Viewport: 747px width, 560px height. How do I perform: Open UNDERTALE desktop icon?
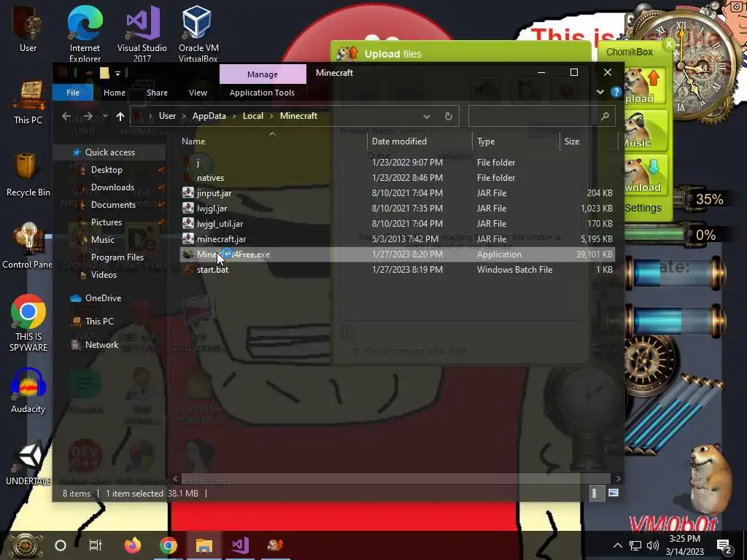28,464
